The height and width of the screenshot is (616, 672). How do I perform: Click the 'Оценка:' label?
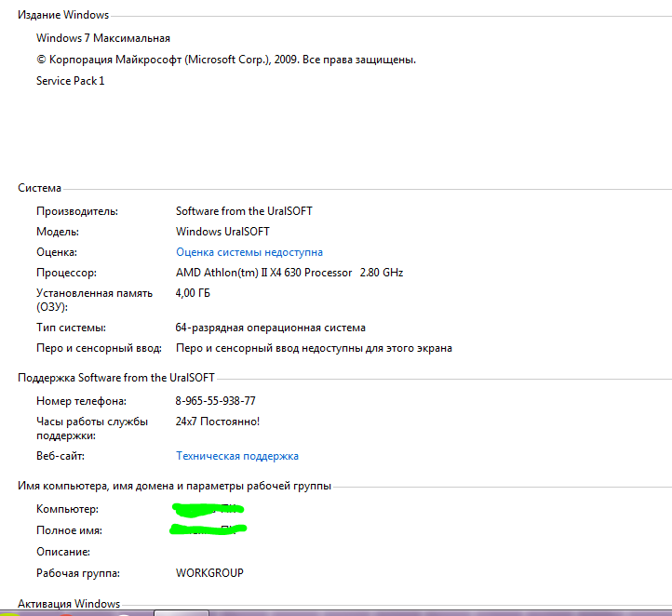pyautogui.click(x=57, y=252)
